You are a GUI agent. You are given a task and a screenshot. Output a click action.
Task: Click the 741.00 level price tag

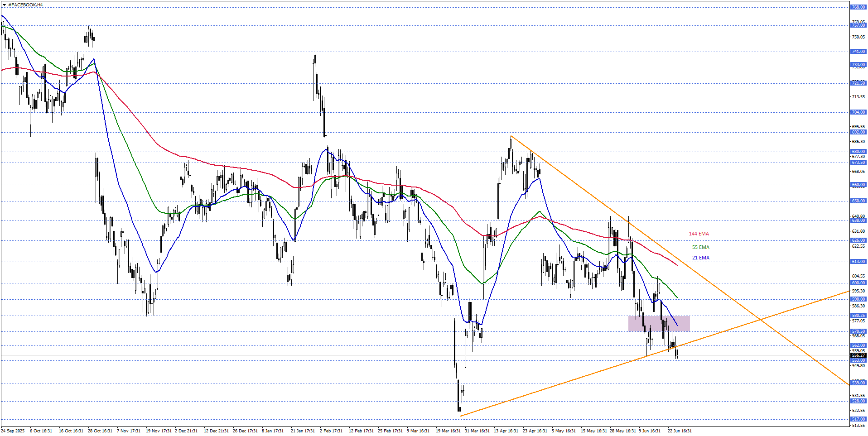point(858,52)
